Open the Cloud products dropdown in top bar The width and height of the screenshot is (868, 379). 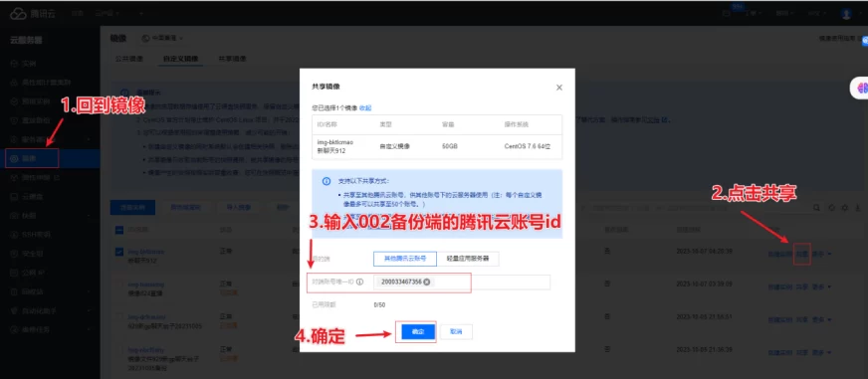click(107, 13)
